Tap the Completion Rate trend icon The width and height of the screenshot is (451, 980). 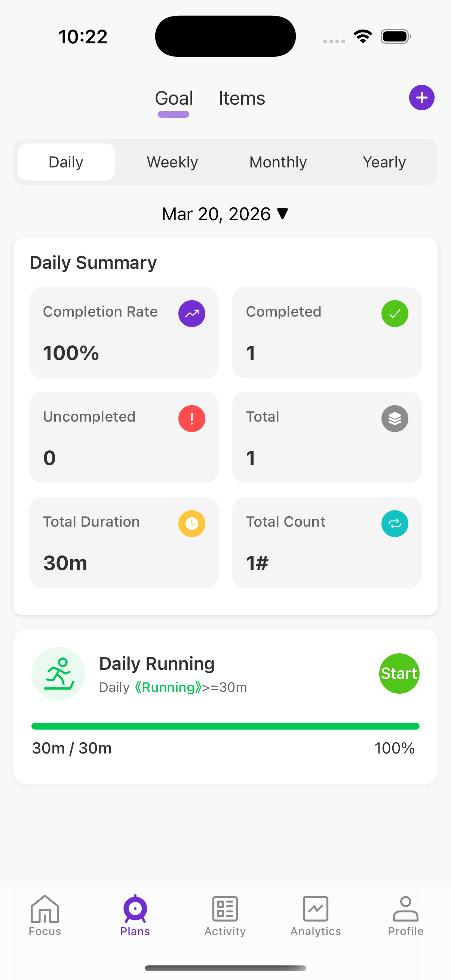(x=192, y=314)
